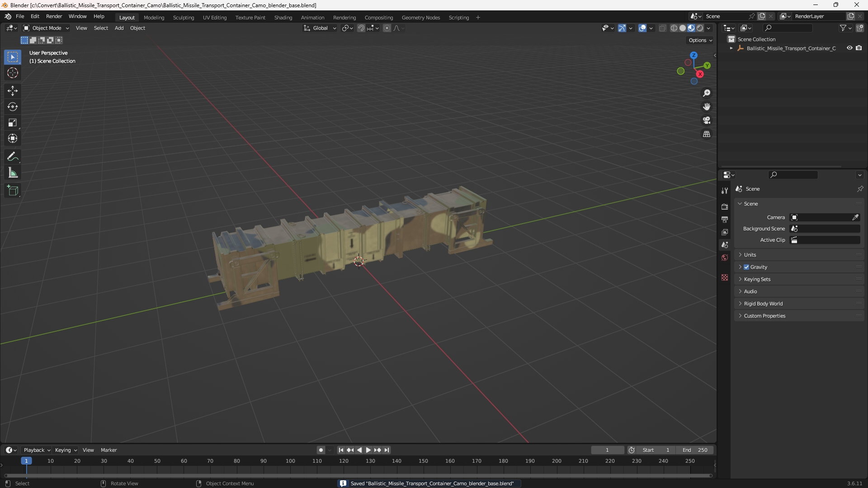Open the Output properties tab
The width and height of the screenshot is (868, 488).
[x=725, y=219]
